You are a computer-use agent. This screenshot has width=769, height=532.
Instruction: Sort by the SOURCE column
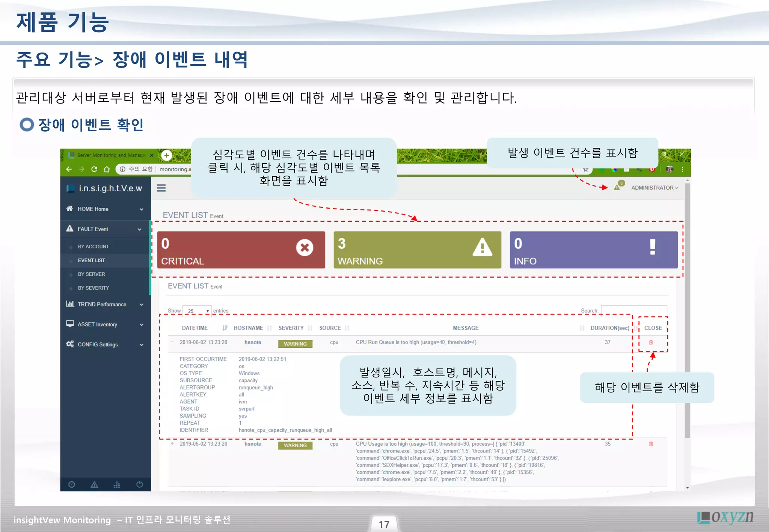coord(334,328)
